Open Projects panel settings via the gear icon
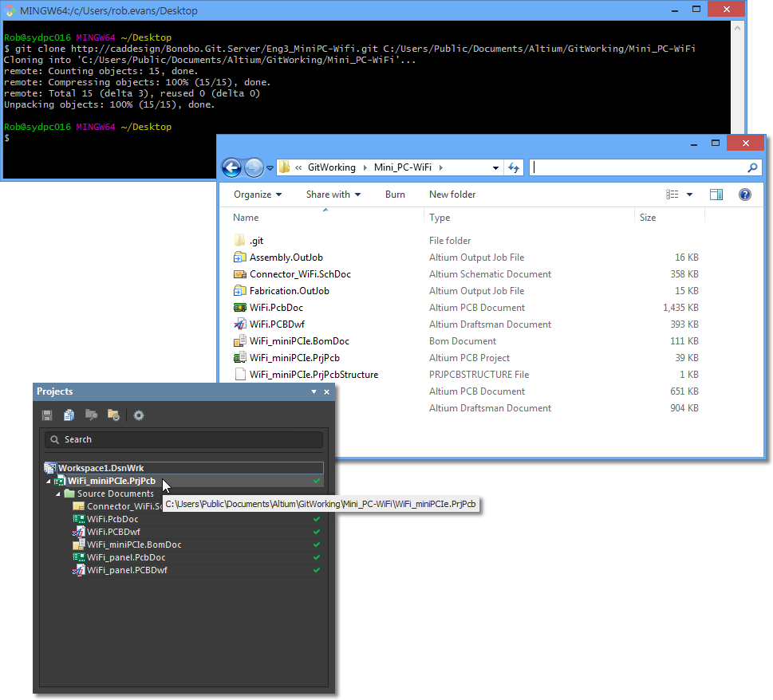 click(140, 415)
